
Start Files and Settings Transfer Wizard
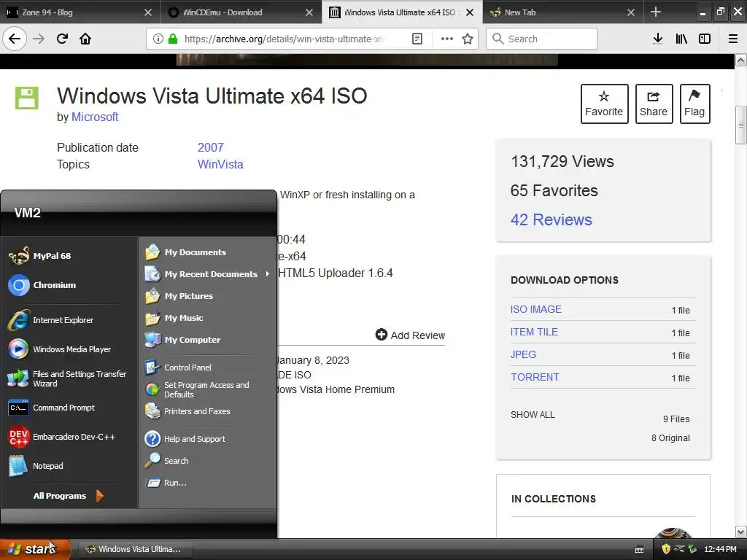(66, 378)
